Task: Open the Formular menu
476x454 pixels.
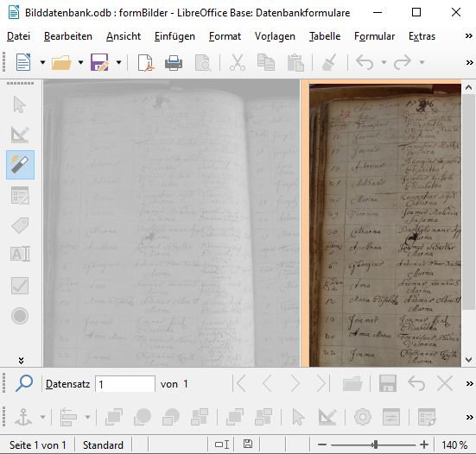Action: click(x=374, y=36)
